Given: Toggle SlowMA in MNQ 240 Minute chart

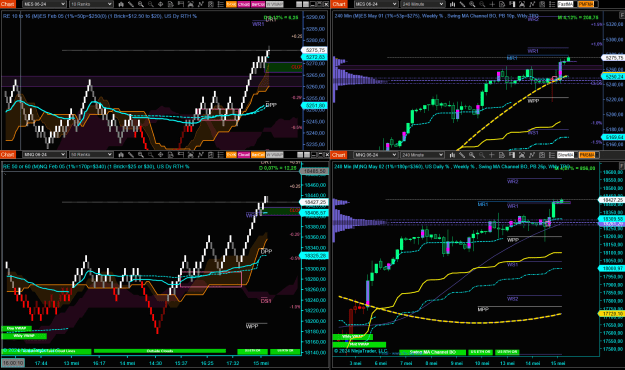Looking at the screenshot, I should click(x=565, y=155).
